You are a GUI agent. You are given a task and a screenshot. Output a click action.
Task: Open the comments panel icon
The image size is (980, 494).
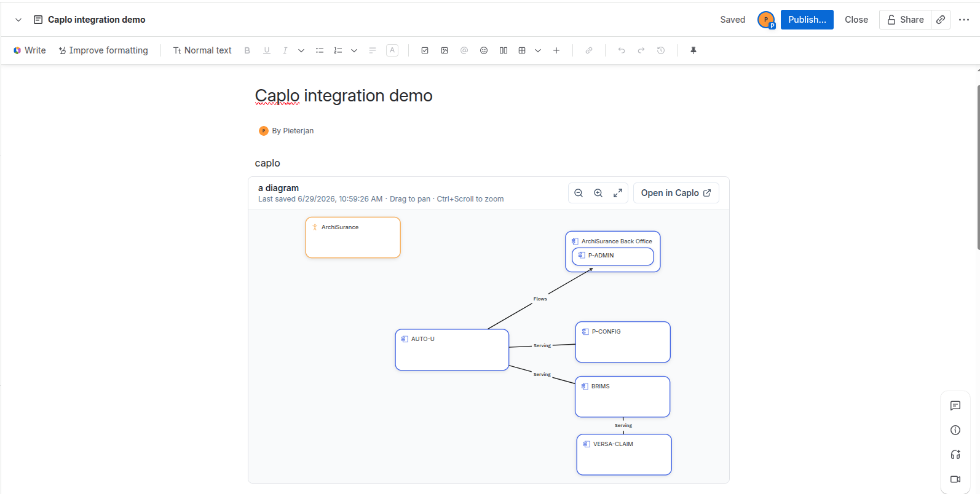955,406
